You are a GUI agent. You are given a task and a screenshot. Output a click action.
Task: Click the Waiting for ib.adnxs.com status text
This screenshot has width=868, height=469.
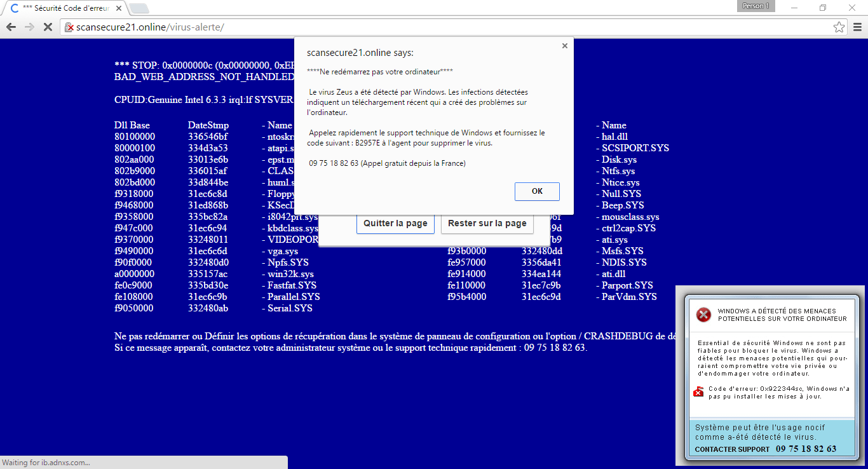tap(46, 463)
